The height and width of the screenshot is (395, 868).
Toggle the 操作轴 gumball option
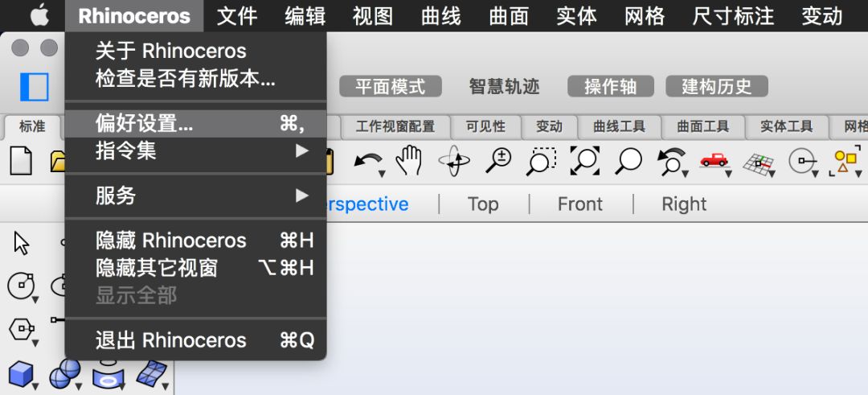(x=610, y=87)
